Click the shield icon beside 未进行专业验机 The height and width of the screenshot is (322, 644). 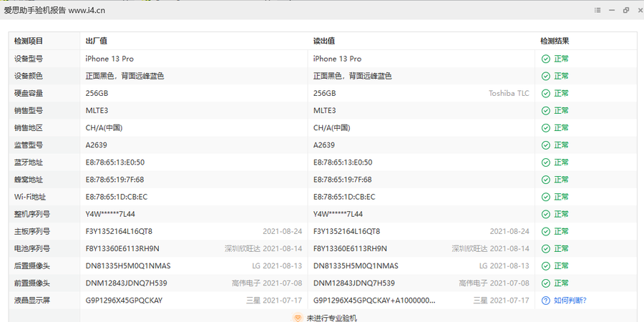coord(298,318)
